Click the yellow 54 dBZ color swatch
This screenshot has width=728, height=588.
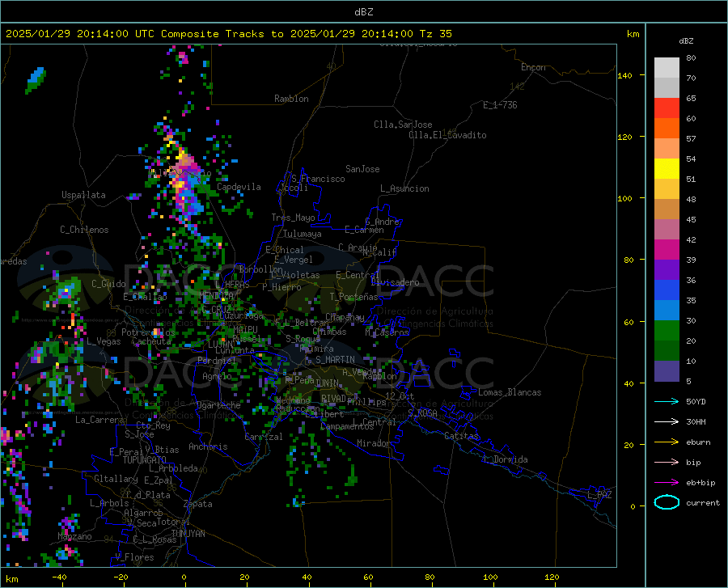667,169
